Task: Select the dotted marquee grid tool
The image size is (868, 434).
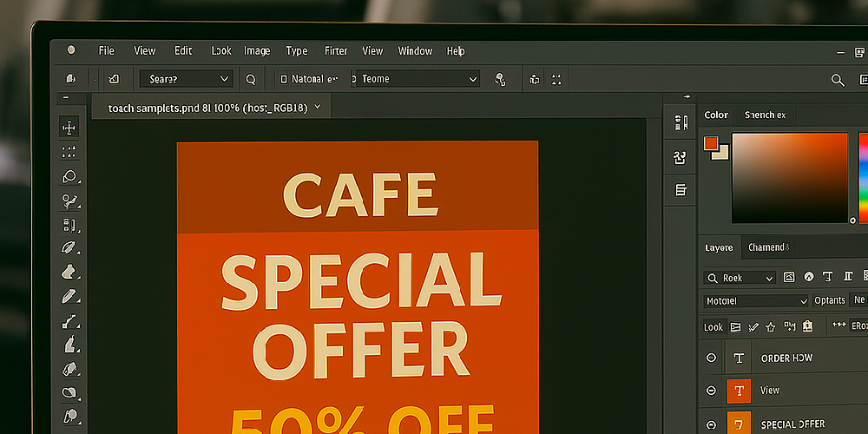Action: pos(69,152)
